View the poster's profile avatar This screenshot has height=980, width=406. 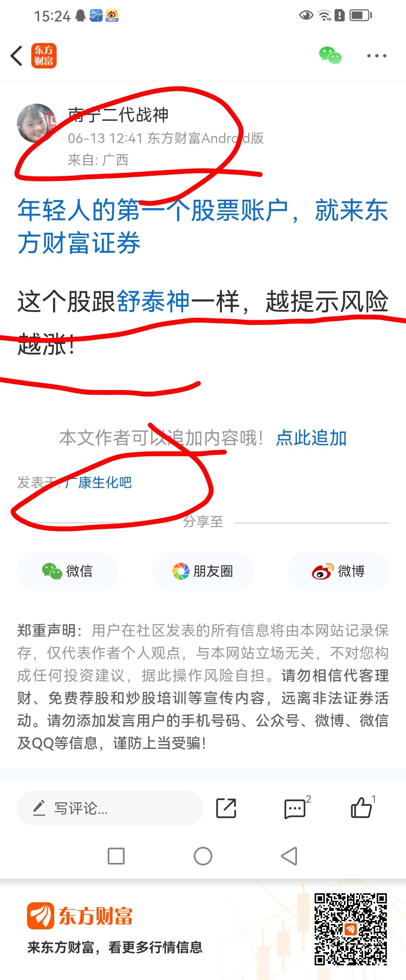click(36, 123)
